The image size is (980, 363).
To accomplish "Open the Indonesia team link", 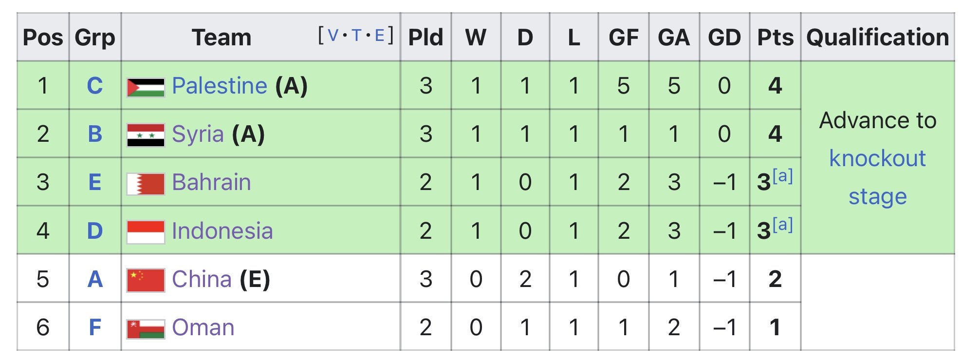I will (x=222, y=231).
